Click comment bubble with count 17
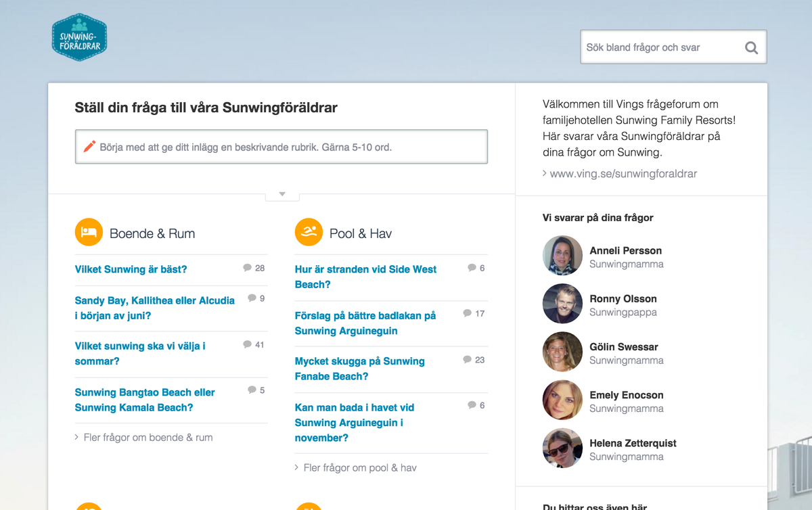812x510 pixels. pyautogui.click(x=468, y=313)
